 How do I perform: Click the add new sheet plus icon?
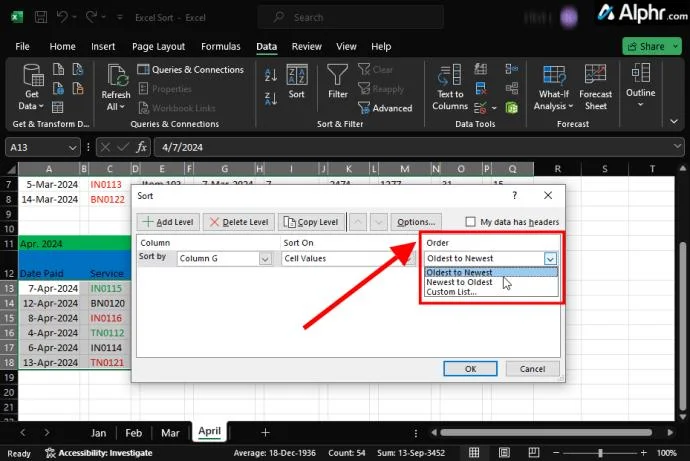click(265, 432)
